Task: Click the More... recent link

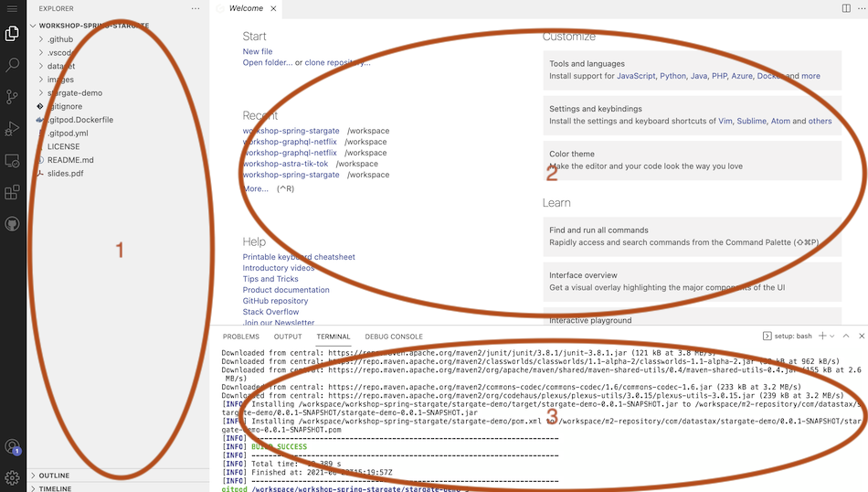Action: (255, 188)
